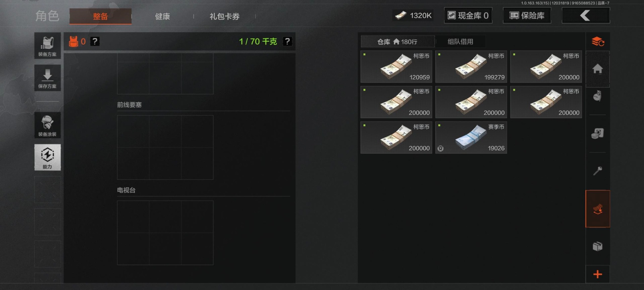Select the highlighted currency category icon
The width and height of the screenshot is (644, 290).
tap(597, 209)
